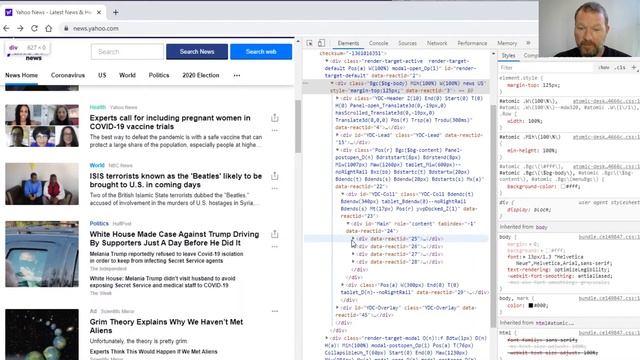Switch to the Performance tab in DevTools

pyautogui.click(x=472, y=43)
